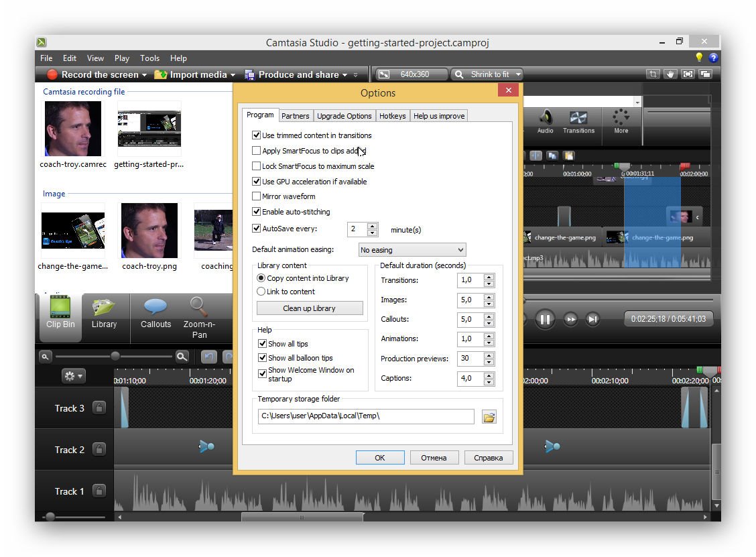
Task: Click the fast forward playback button
Action: pos(570,319)
